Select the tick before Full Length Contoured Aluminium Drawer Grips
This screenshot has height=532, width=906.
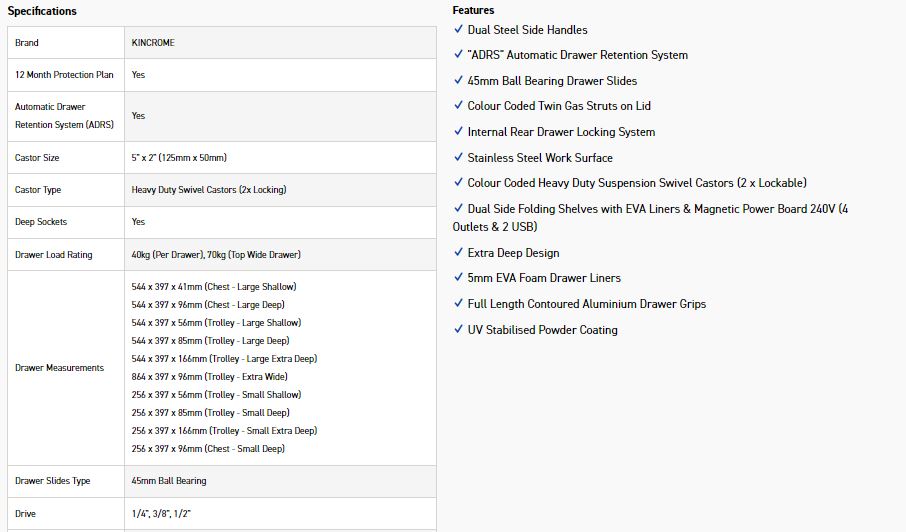458,304
